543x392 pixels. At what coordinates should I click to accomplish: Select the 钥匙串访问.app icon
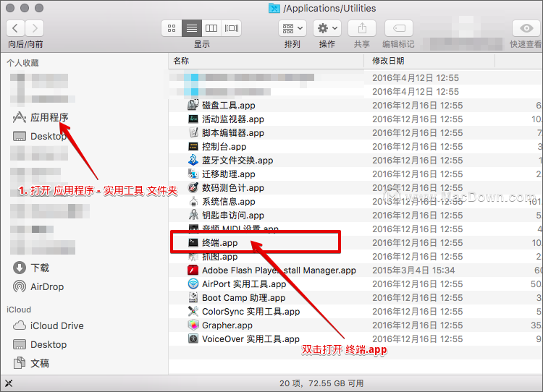click(193, 216)
